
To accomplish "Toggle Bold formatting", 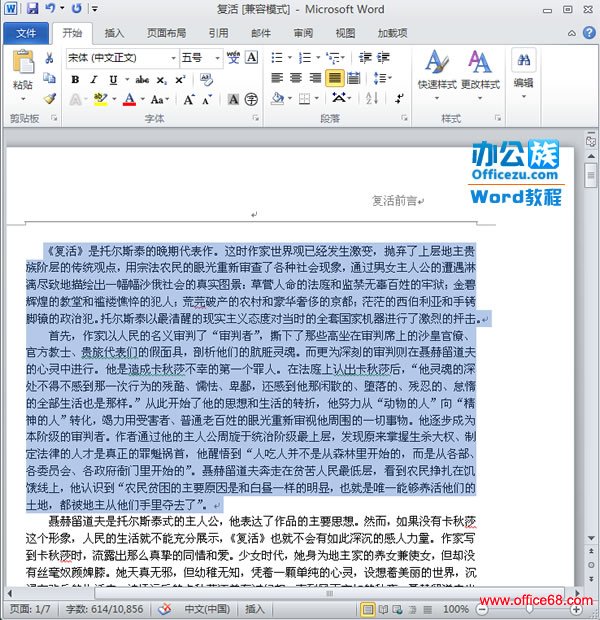I will (75, 80).
